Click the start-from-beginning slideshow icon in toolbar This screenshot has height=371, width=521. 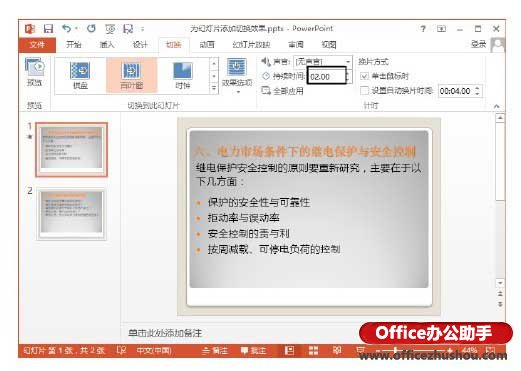coord(110,29)
